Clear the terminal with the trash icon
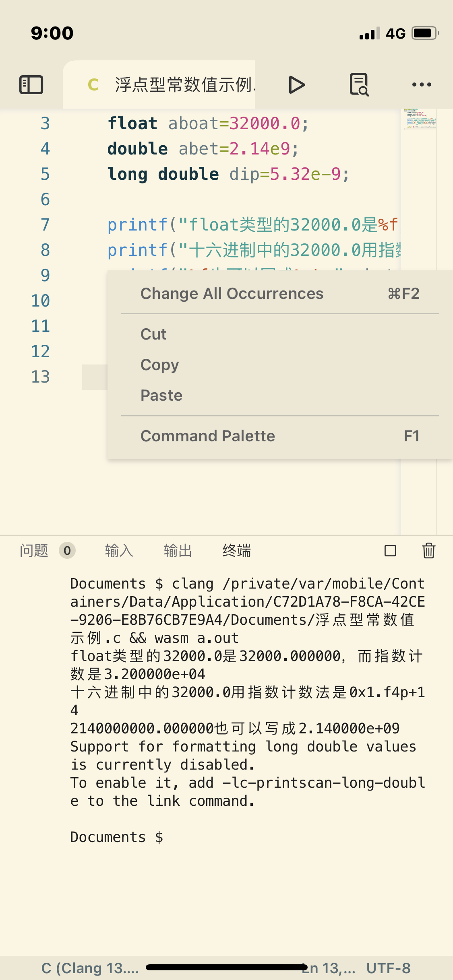 pyautogui.click(x=428, y=551)
